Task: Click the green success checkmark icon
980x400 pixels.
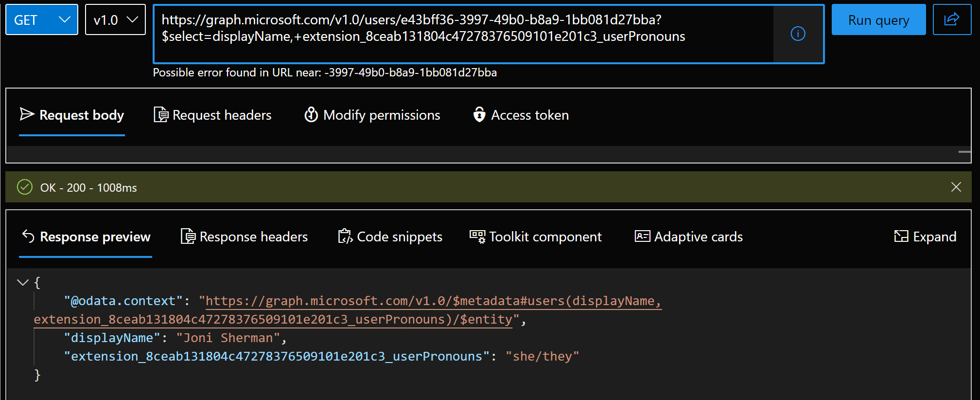Action: pyautogui.click(x=25, y=187)
